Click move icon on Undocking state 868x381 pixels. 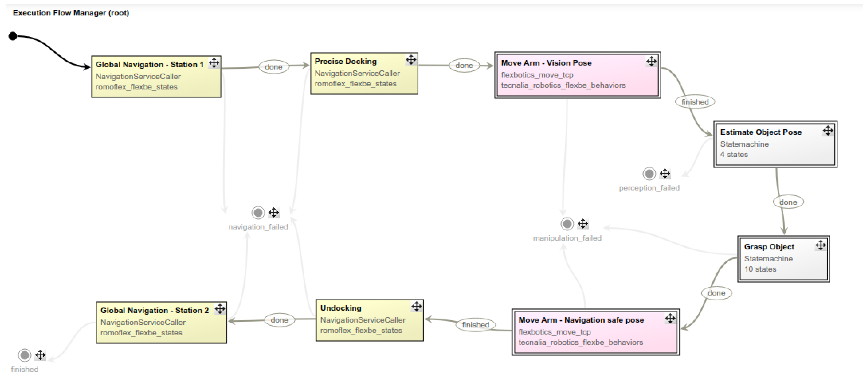[416, 307]
